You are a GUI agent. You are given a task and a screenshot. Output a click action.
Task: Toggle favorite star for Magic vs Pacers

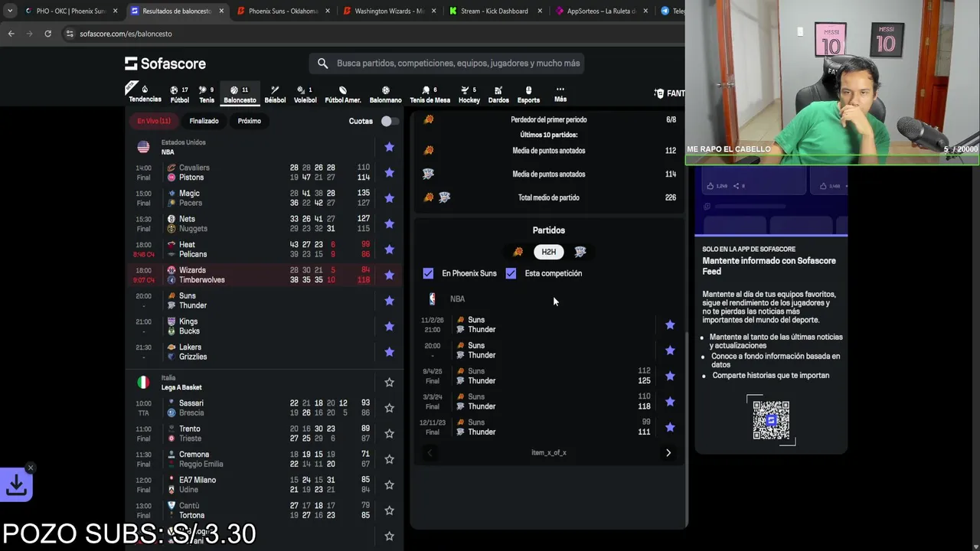(389, 198)
